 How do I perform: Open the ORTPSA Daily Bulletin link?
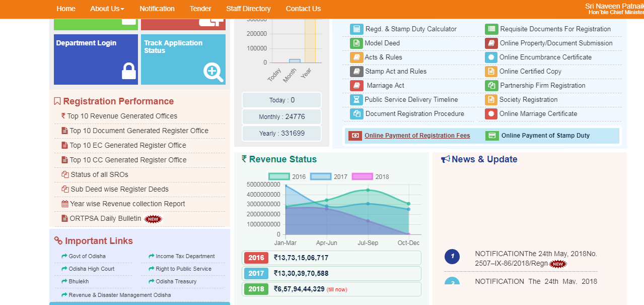[105, 219]
